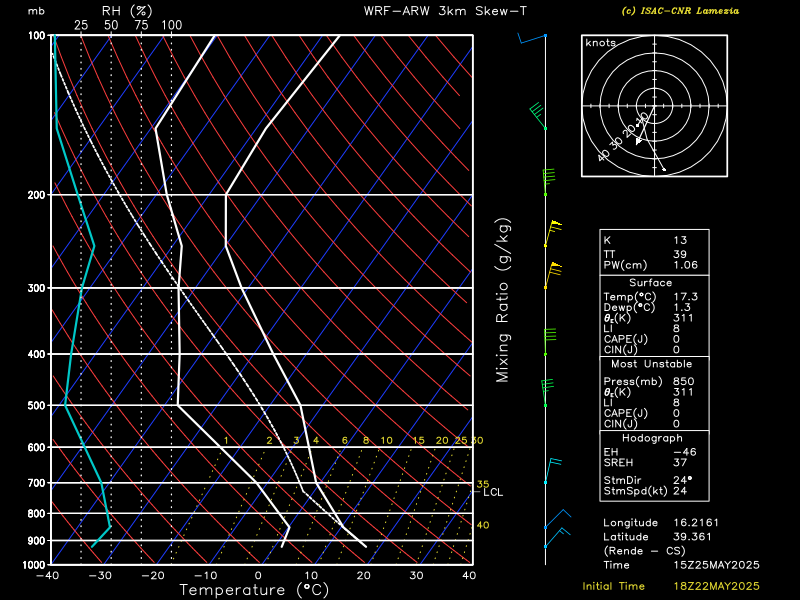Click the 'Most Unstable' section heading
This screenshot has height=600, width=800.
tap(652, 364)
